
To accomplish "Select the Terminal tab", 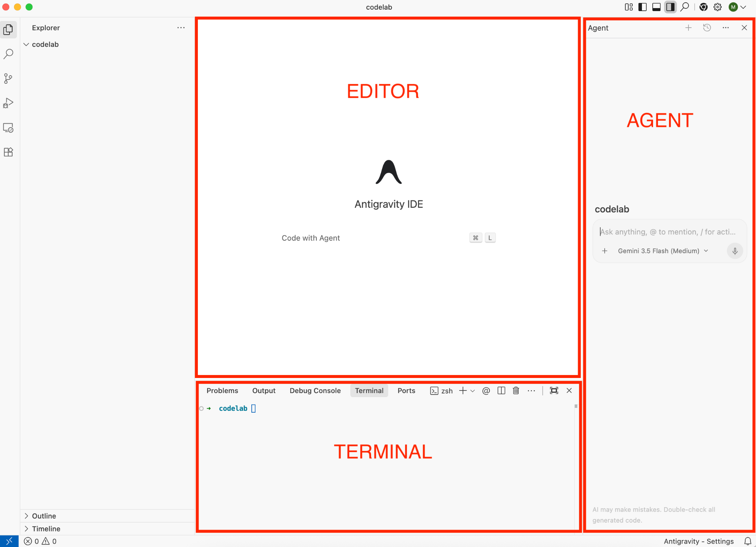I will tap(369, 391).
